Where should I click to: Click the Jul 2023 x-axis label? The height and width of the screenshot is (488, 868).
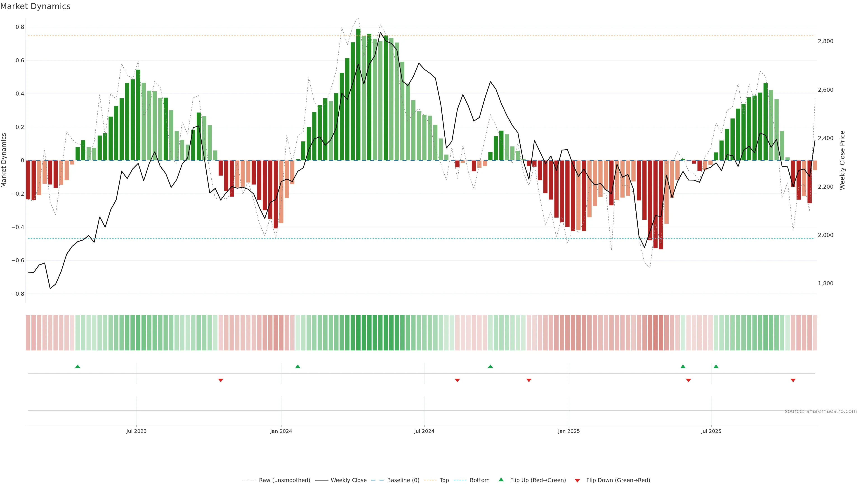point(136,431)
